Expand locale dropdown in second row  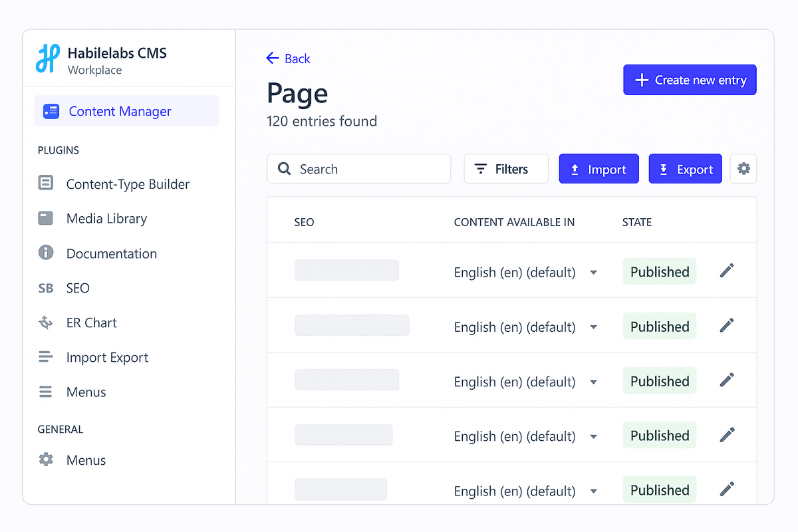pyautogui.click(x=594, y=327)
